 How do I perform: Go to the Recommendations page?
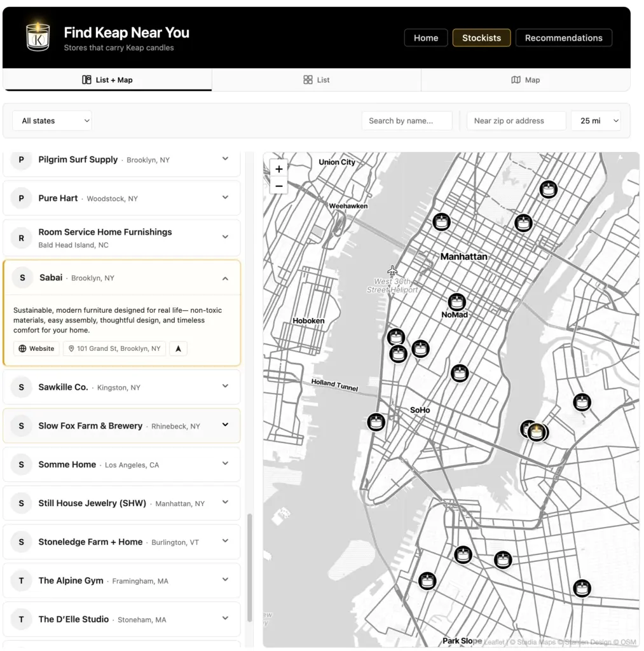click(563, 38)
